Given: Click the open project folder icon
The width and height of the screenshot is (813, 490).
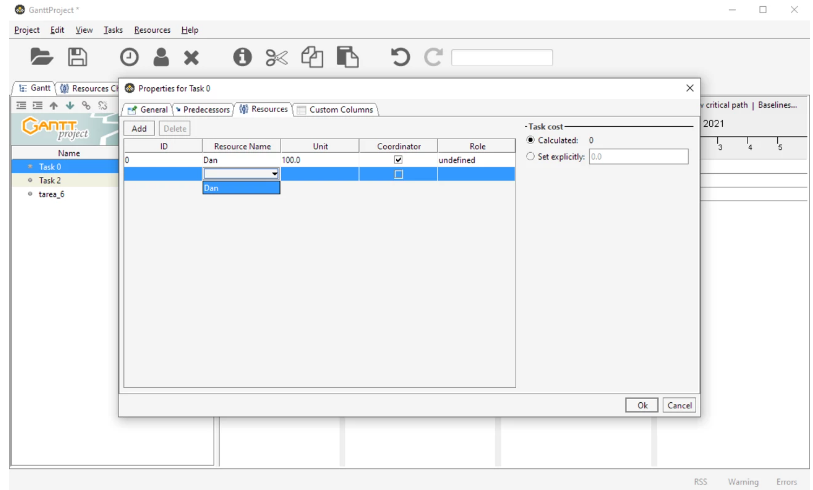Looking at the screenshot, I should pos(41,58).
